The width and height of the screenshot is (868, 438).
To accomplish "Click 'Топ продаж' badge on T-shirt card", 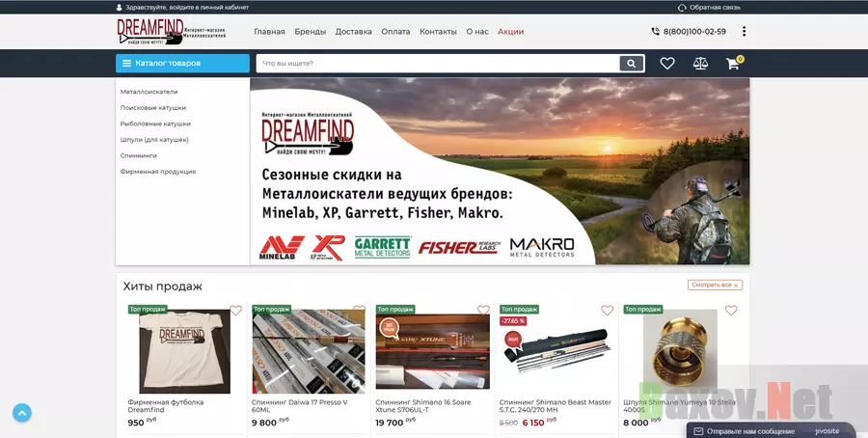I will coord(148,309).
